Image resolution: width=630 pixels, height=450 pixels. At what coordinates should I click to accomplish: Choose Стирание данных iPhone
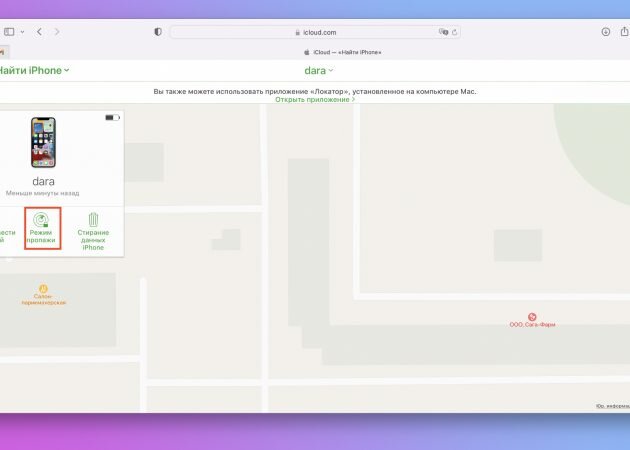coord(93,232)
